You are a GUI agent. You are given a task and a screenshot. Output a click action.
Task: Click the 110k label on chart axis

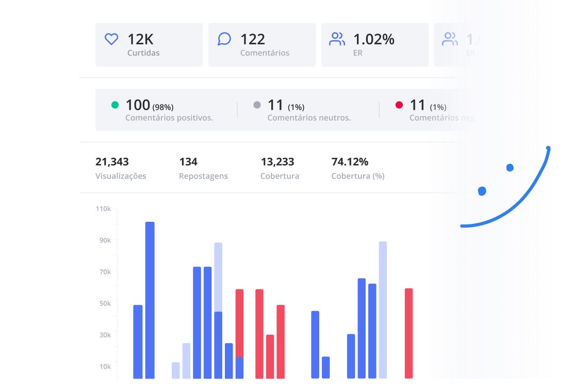pyautogui.click(x=103, y=209)
